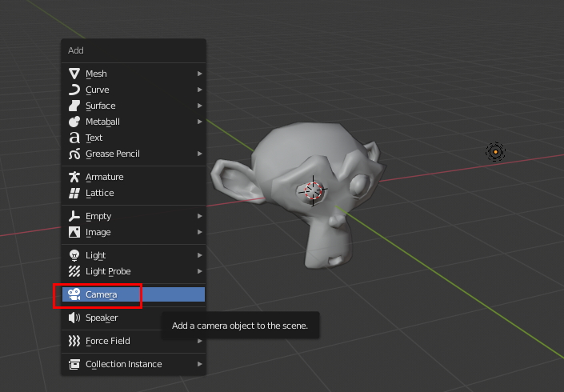Click the Speaker icon
564x392 pixels.
pyautogui.click(x=74, y=318)
